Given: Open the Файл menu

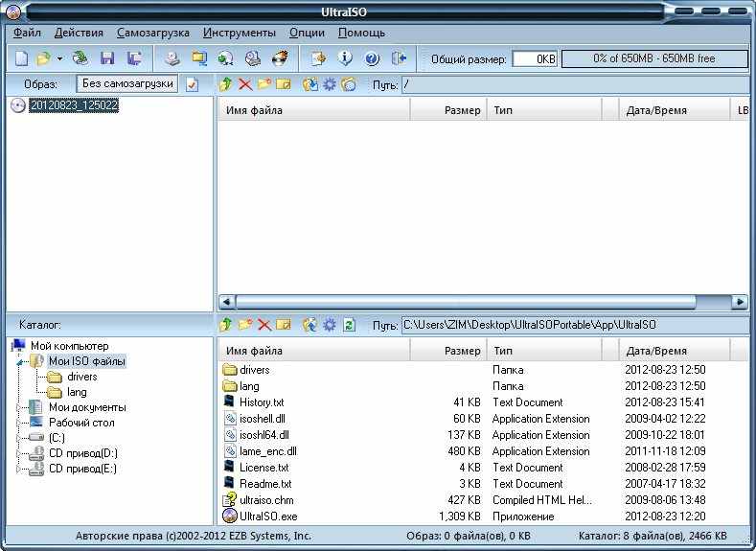Looking at the screenshot, I should click(27, 33).
